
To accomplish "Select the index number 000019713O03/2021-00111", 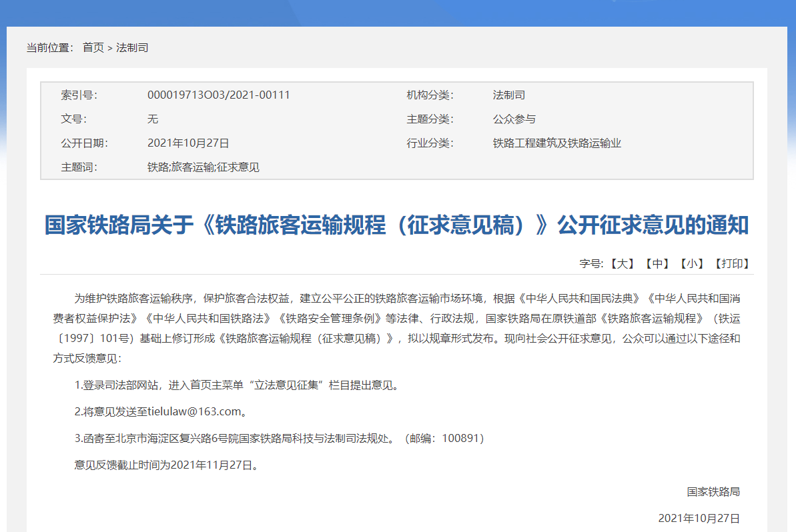I will click(218, 95).
